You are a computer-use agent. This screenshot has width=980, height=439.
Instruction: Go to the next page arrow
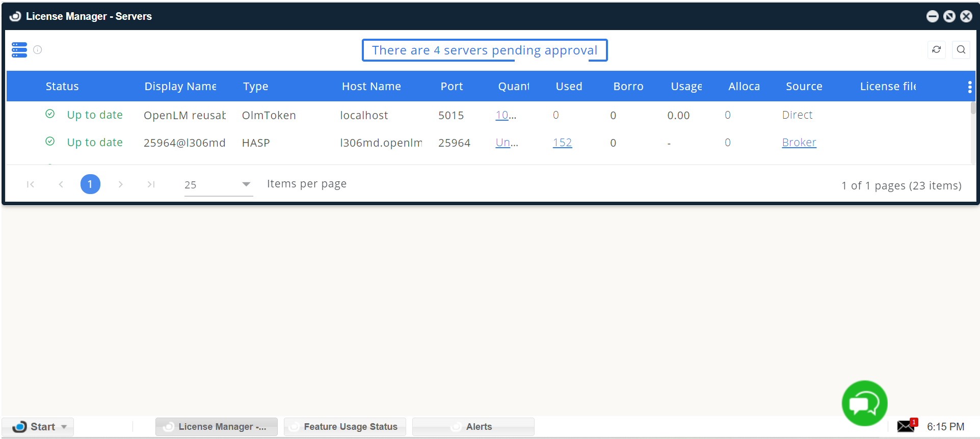coord(120,184)
